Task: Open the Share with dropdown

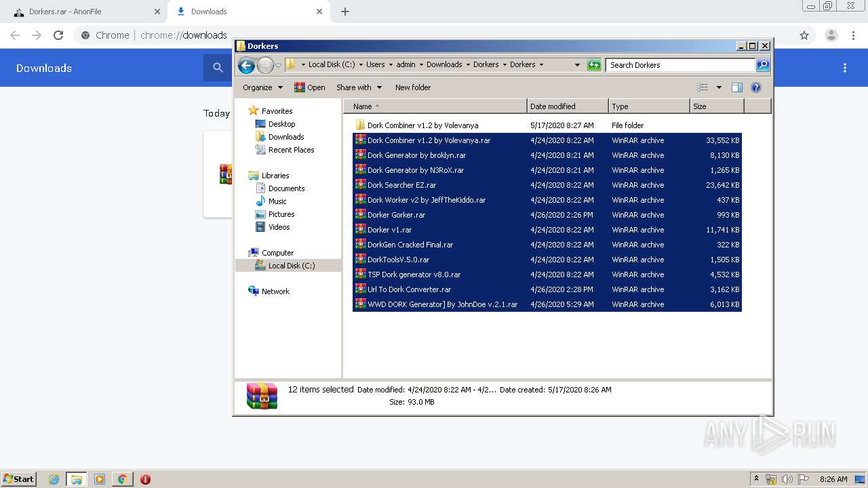Action: point(359,87)
